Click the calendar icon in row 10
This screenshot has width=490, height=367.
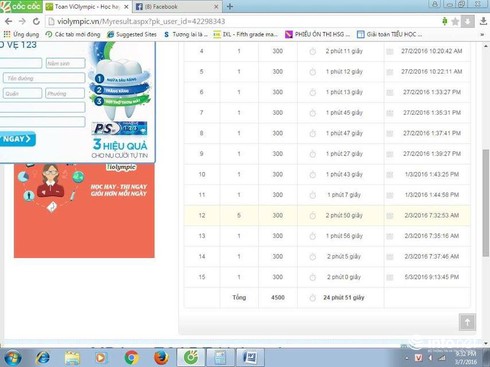(390, 175)
